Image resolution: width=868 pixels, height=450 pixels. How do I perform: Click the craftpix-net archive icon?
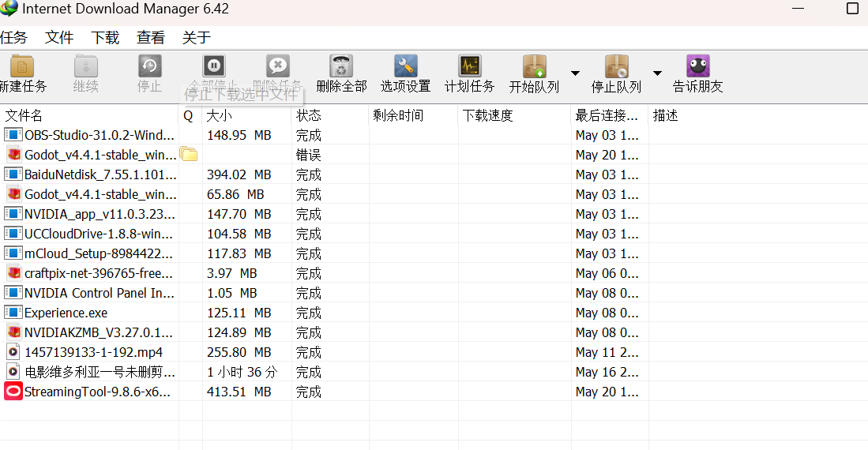[x=14, y=273]
